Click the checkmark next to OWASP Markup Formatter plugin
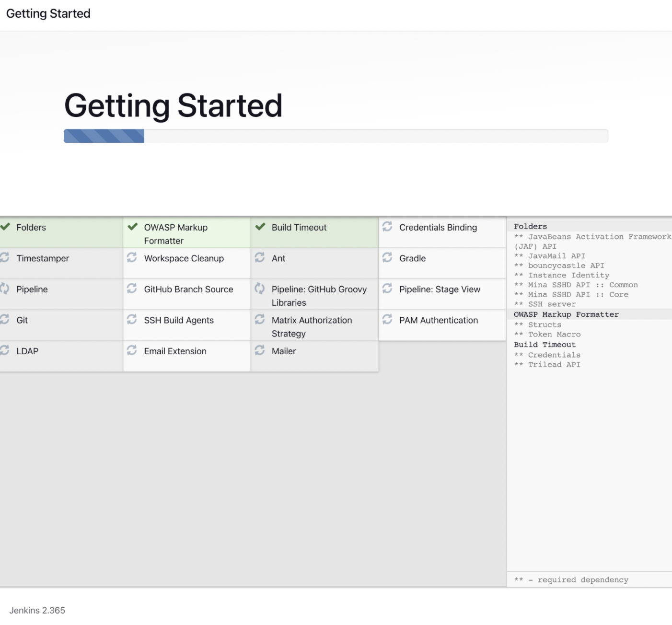 (x=133, y=227)
